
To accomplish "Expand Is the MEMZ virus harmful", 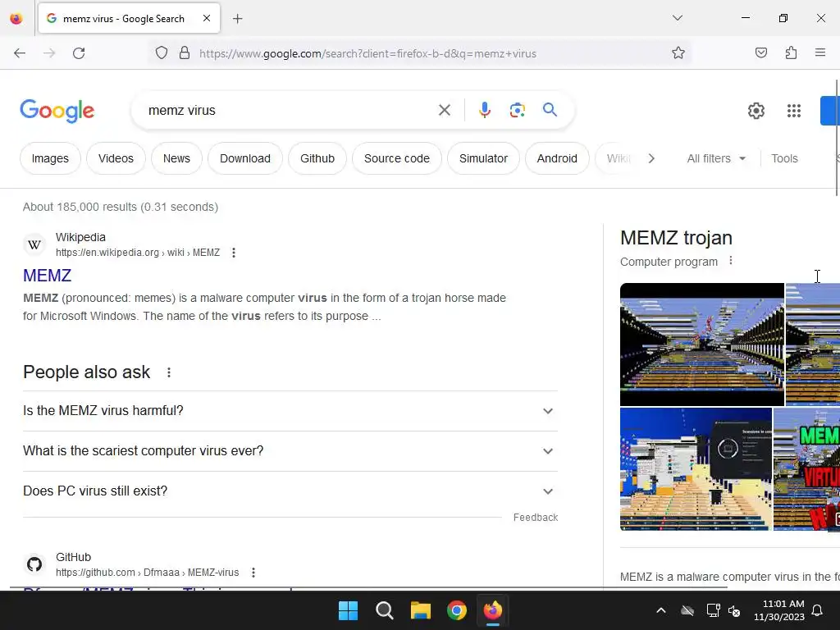I will tap(290, 411).
